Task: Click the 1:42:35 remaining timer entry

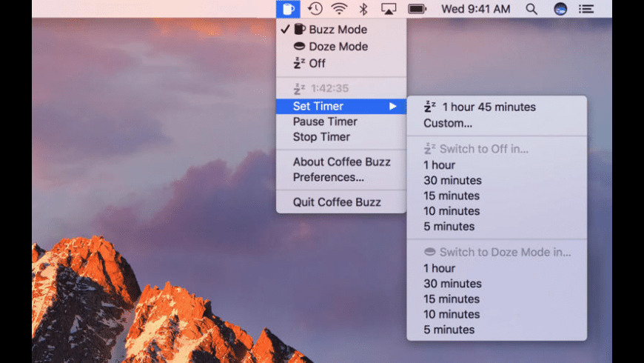Action: (341, 88)
